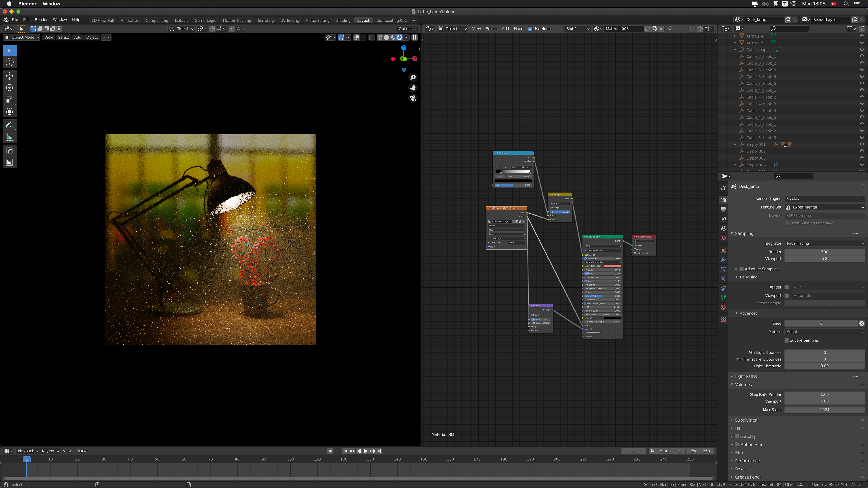Screen dimensions: 868x488
Task: Toggle camera view in viewport
Action: pos(413,98)
